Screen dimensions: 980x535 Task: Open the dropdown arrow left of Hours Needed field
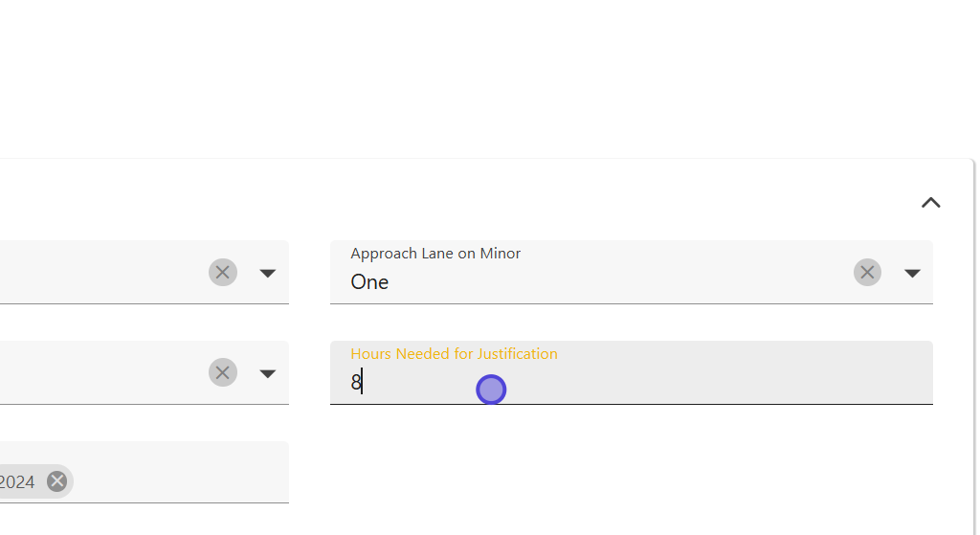[268, 373]
